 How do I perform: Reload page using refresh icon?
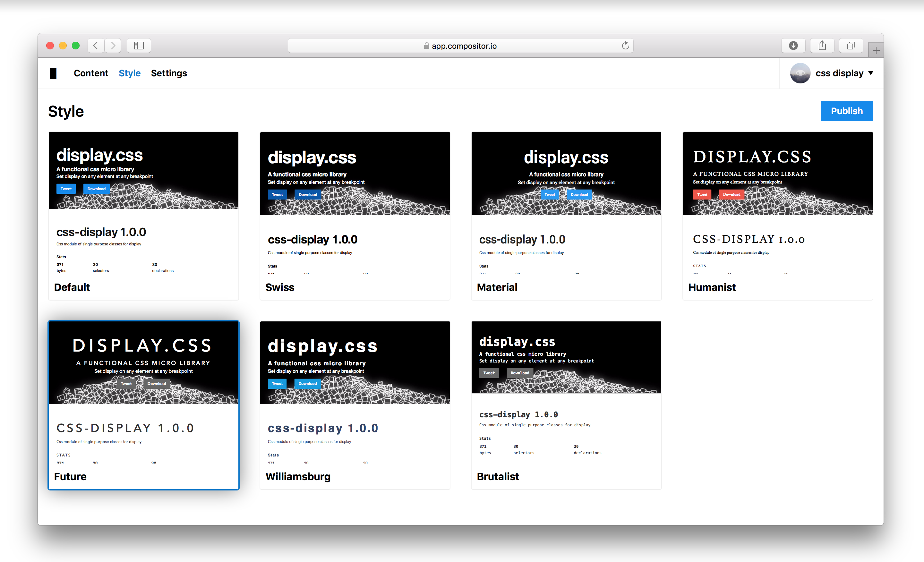[x=625, y=46]
